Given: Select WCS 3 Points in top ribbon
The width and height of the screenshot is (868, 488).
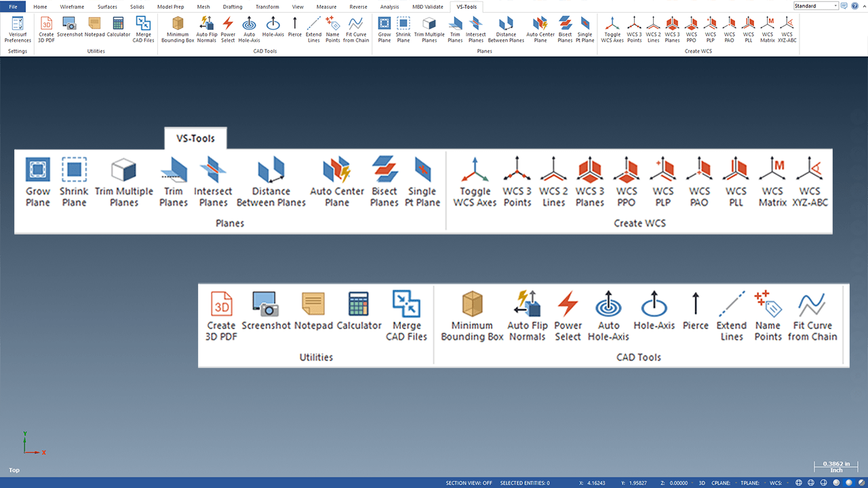Looking at the screenshot, I should pos(634,29).
